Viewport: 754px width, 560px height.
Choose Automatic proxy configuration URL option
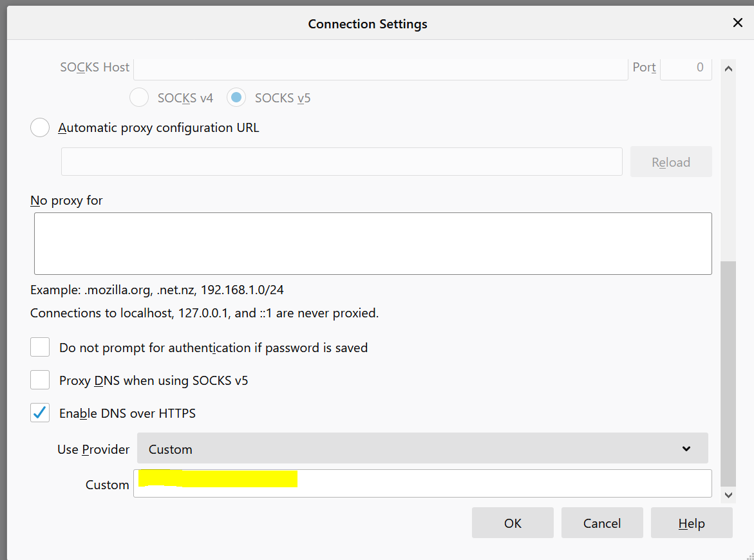pos(40,127)
